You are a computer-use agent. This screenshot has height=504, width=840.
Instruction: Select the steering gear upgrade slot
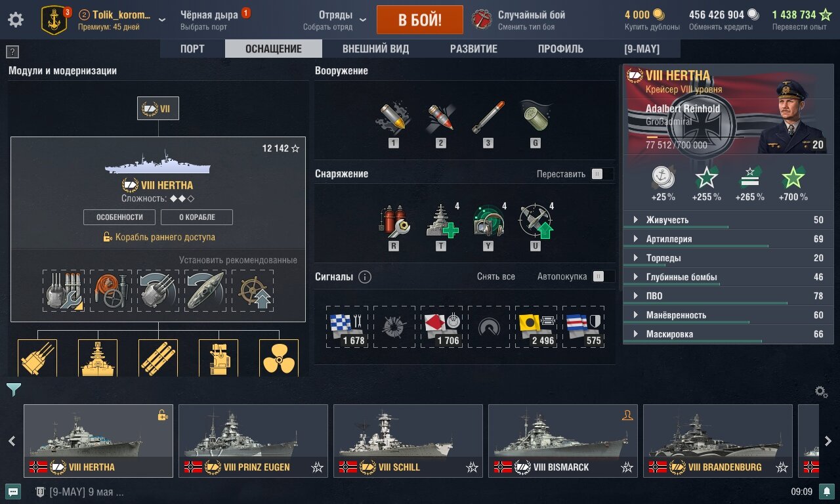click(x=253, y=291)
